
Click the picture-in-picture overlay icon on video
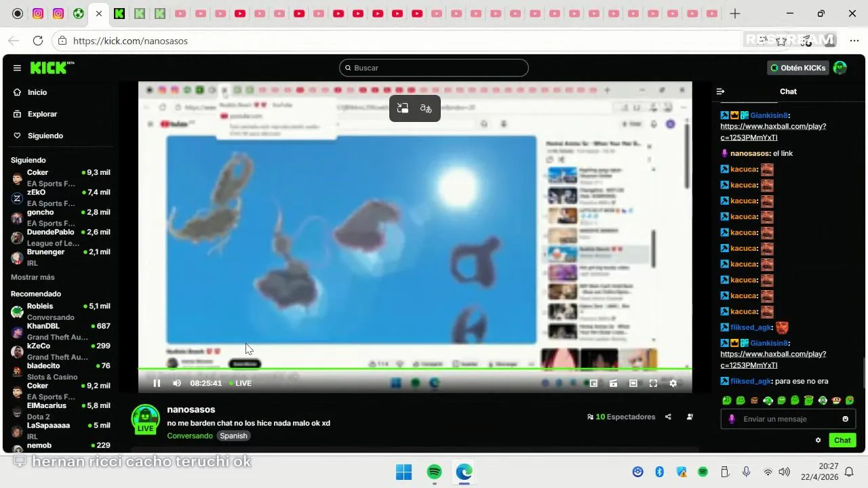pos(403,108)
